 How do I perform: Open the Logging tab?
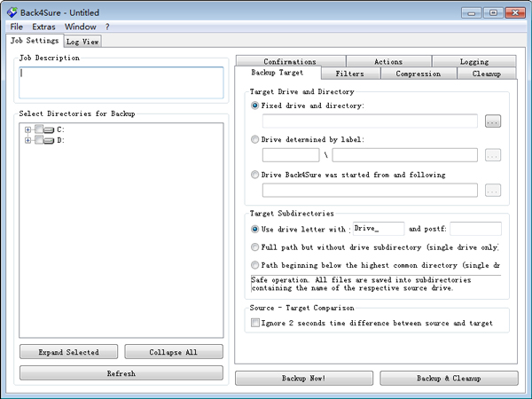[474, 61]
